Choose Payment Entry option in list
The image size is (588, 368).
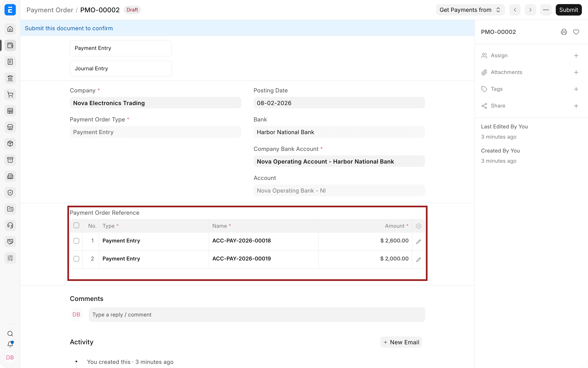[x=121, y=48]
